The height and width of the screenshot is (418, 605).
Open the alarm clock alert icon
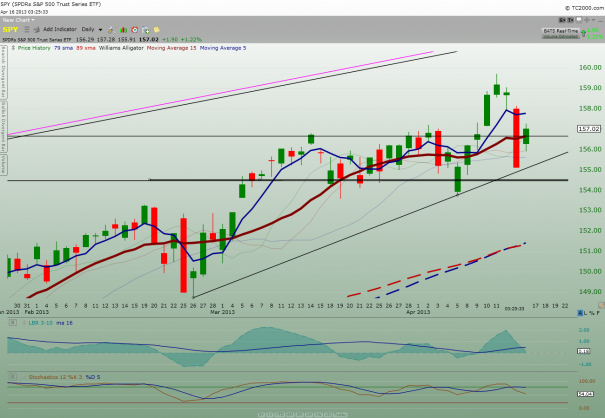(x=135, y=30)
